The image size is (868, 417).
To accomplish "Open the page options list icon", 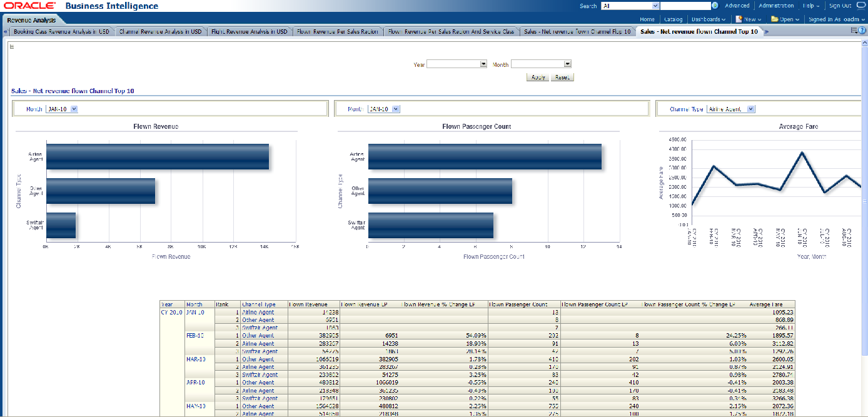I will coord(855,31).
